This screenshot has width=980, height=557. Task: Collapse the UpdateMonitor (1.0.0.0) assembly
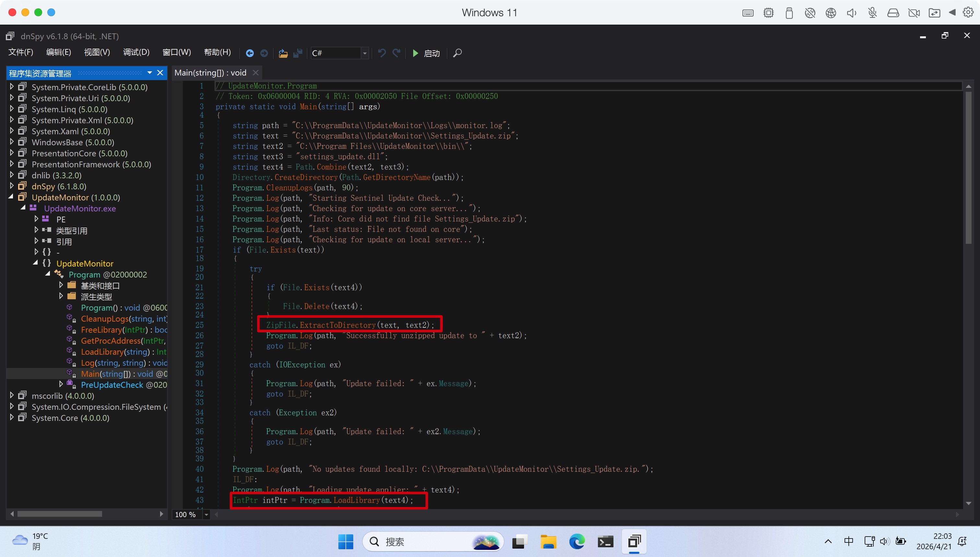11,197
